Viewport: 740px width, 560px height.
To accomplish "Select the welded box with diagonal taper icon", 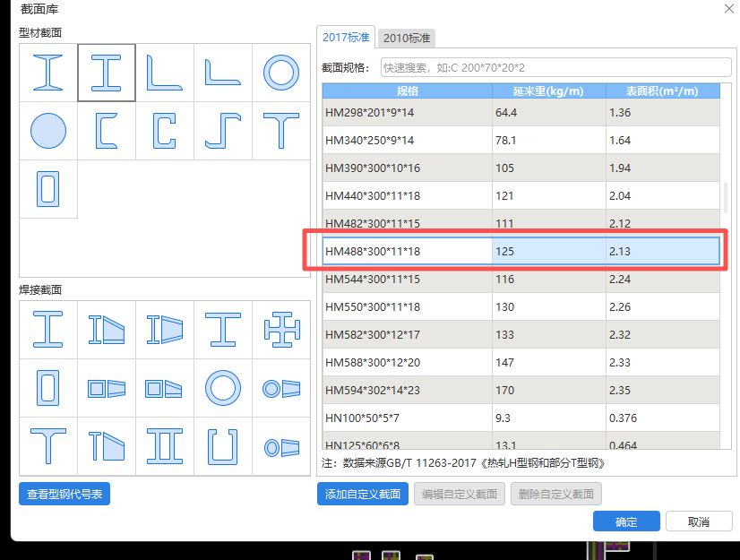I will [x=165, y=388].
